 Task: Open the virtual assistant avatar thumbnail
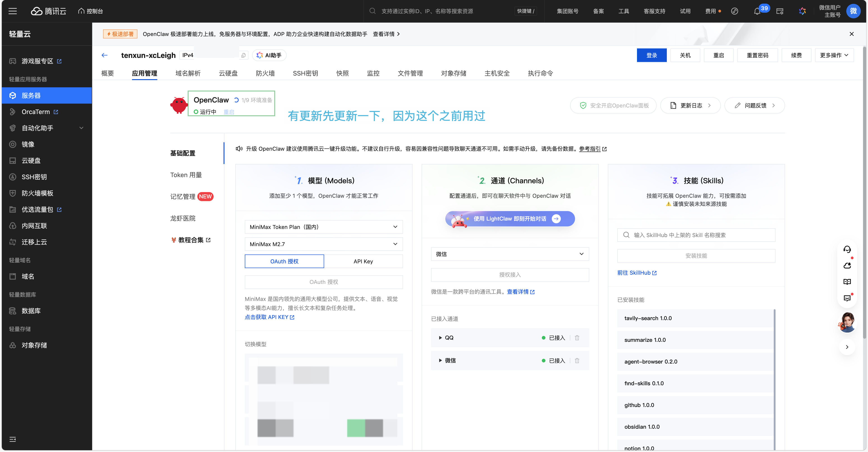coord(847,322)
